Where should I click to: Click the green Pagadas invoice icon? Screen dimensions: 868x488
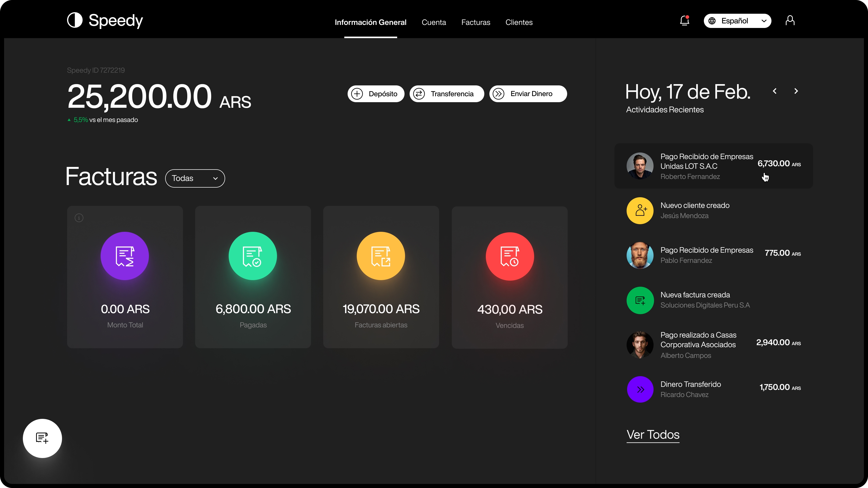[253, 256]
